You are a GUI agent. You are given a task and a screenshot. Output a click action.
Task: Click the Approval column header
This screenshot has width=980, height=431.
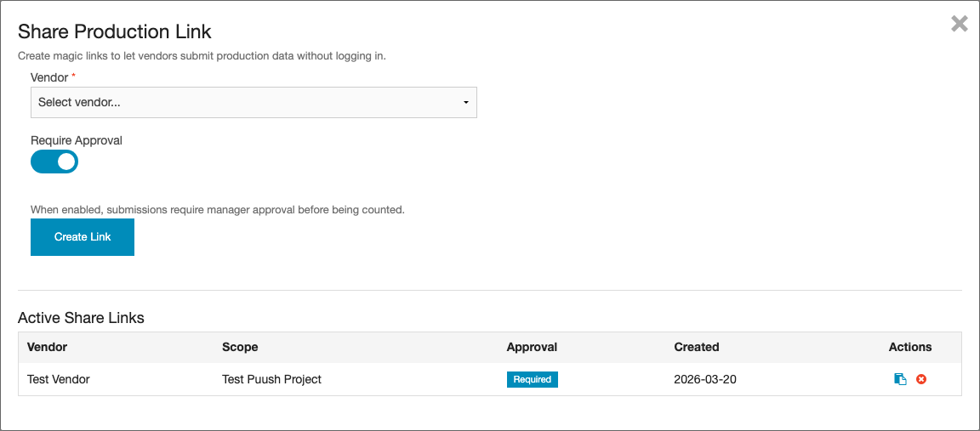(532, 347)
